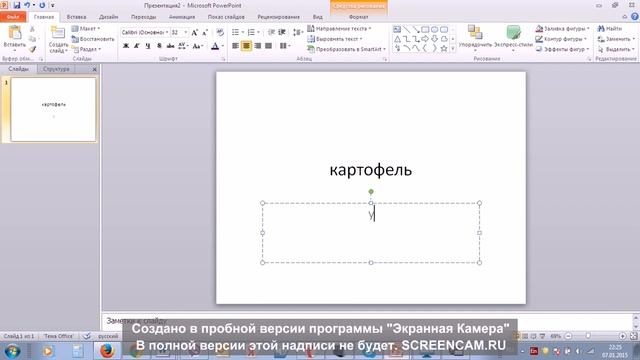Image resolution: width=640 pixels, height=360 pixels.
Task: Toggle Underline (Ч) formatting
Action: tap(148, 46)
